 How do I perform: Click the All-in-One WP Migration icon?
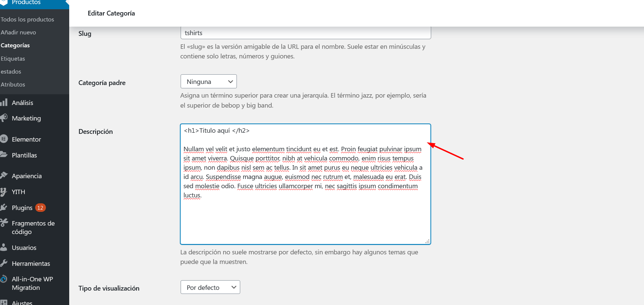4,279
